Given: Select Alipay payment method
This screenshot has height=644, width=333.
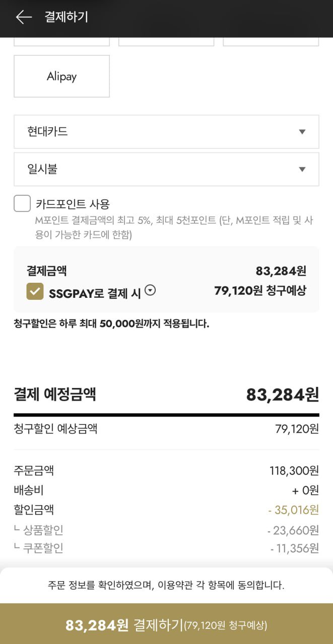Looking at the screenshot, I should [x=61, y=76].
